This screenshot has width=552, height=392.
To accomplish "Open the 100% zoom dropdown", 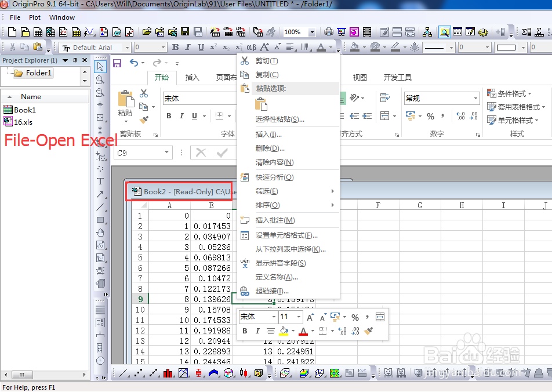I will point(312,32).
